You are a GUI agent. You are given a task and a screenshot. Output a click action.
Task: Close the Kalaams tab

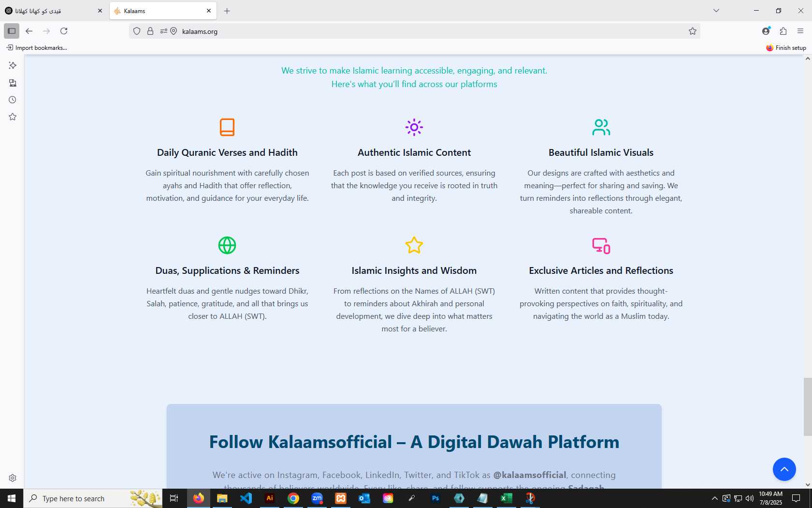click(209, 11)
